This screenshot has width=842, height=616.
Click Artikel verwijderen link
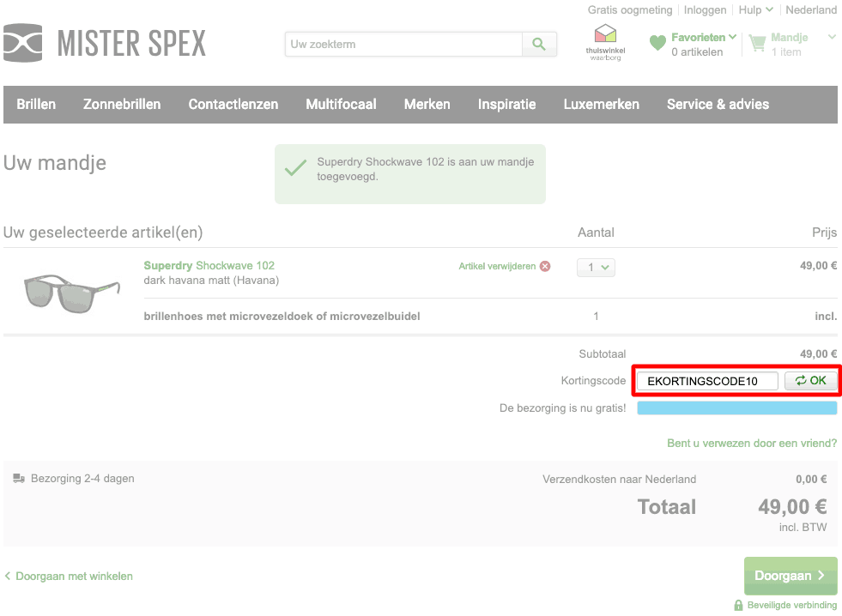497,266
